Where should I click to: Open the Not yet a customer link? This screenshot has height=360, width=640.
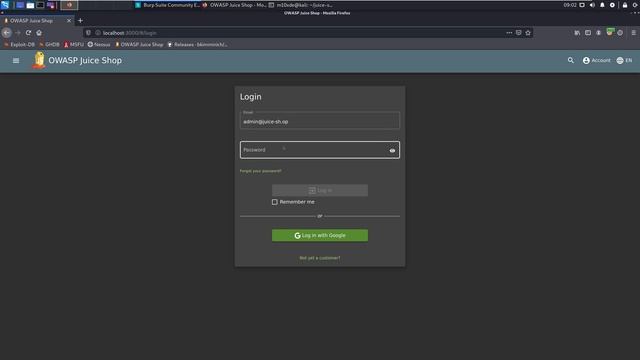320,258
